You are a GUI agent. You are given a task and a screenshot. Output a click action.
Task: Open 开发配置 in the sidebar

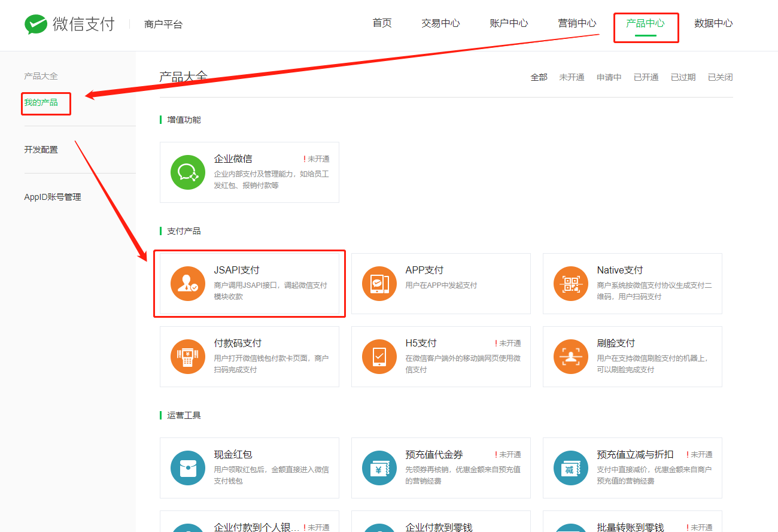tap(41, 150)
